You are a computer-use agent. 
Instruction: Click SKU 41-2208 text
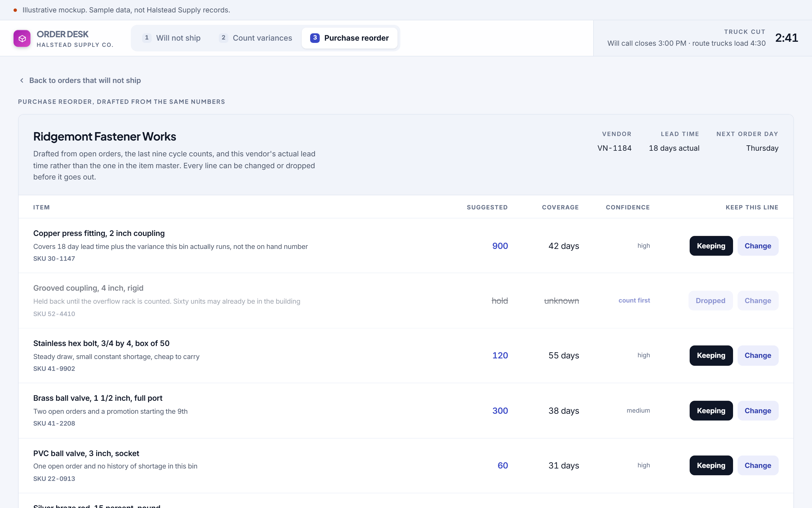pos(54,423)
